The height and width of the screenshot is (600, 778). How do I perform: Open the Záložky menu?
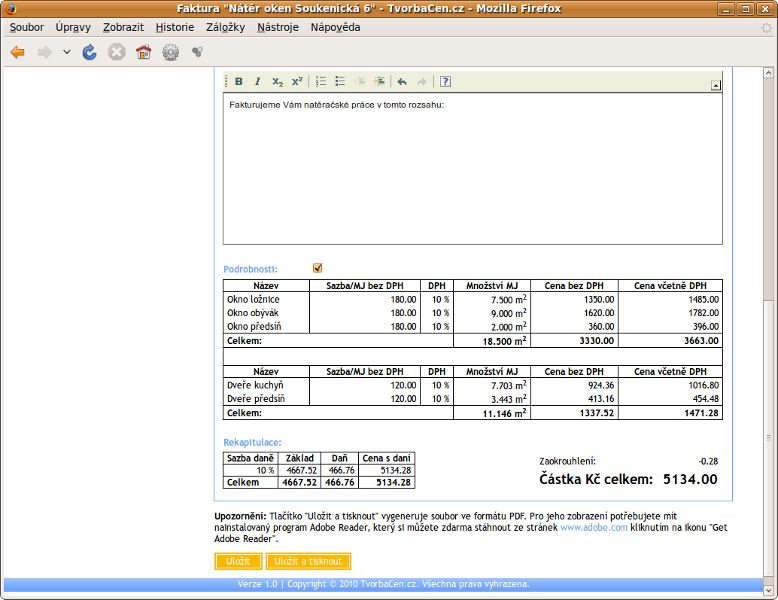coord(225,27)
